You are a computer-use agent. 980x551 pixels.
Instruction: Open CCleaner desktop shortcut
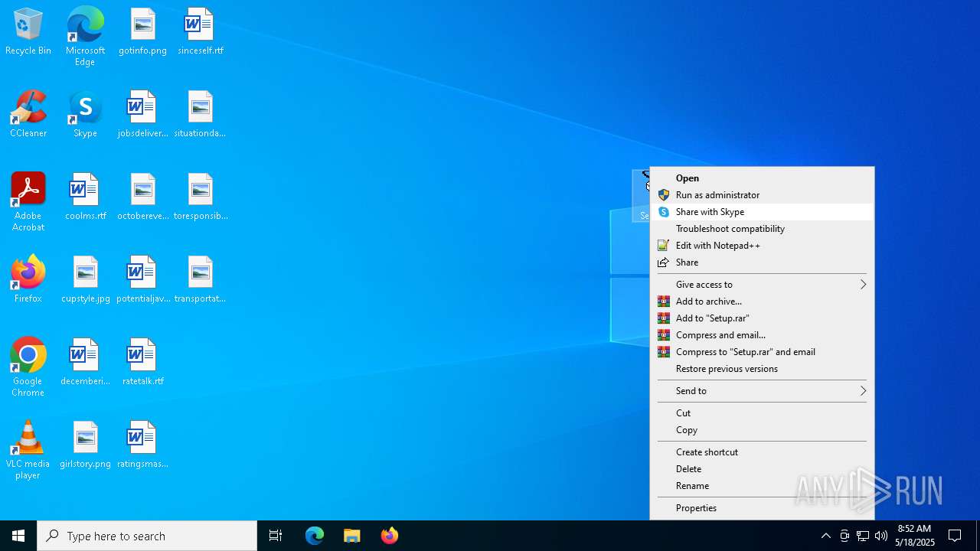pyautogui.click(x=28, y=115)
